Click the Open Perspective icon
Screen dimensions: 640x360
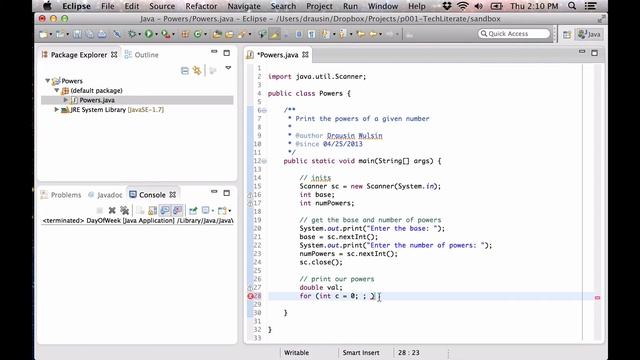[567, 34]
